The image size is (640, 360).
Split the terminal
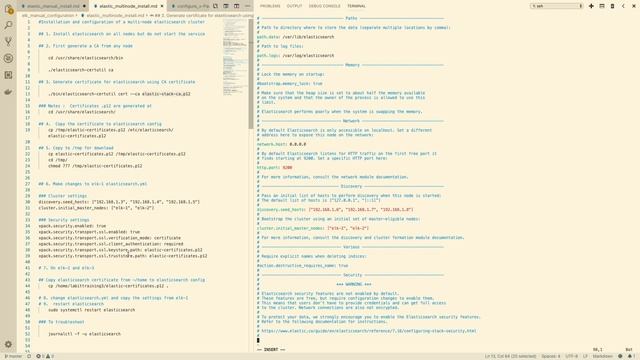point(602,6)
